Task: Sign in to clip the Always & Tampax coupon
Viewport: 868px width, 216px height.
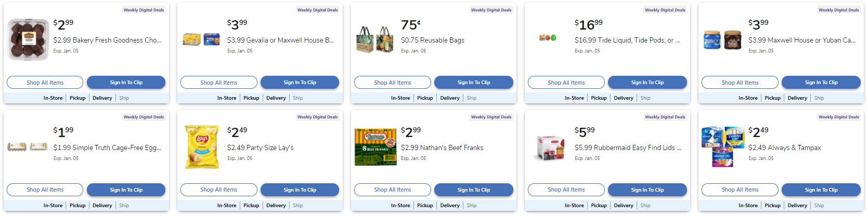Action: (x=821, y=190)
